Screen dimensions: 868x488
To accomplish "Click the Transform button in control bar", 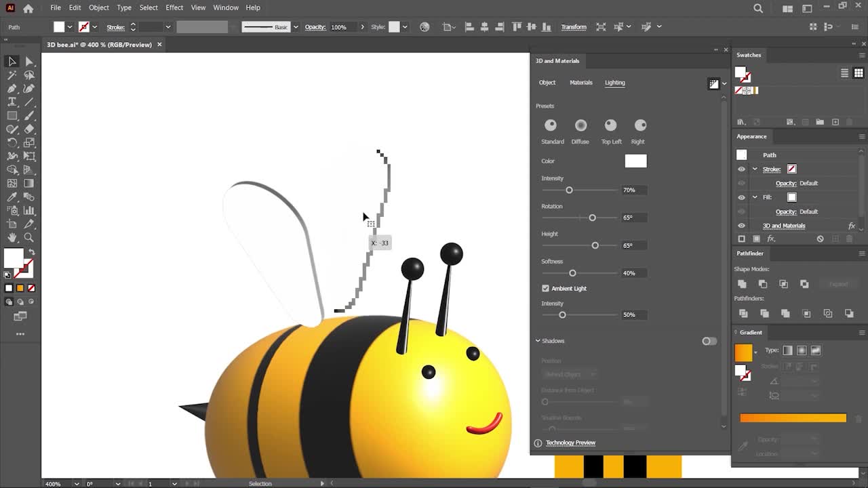I will 574,27.
